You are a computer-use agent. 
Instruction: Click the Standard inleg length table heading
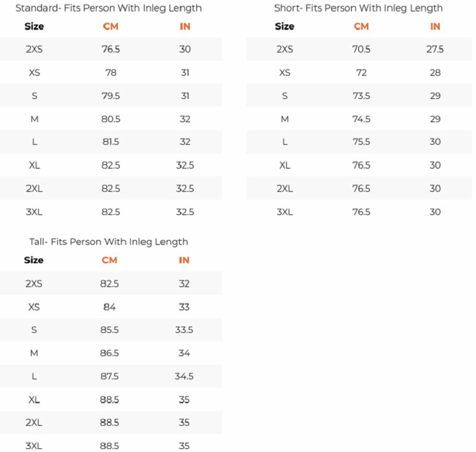pyautogui.click(x=109, y=8)
